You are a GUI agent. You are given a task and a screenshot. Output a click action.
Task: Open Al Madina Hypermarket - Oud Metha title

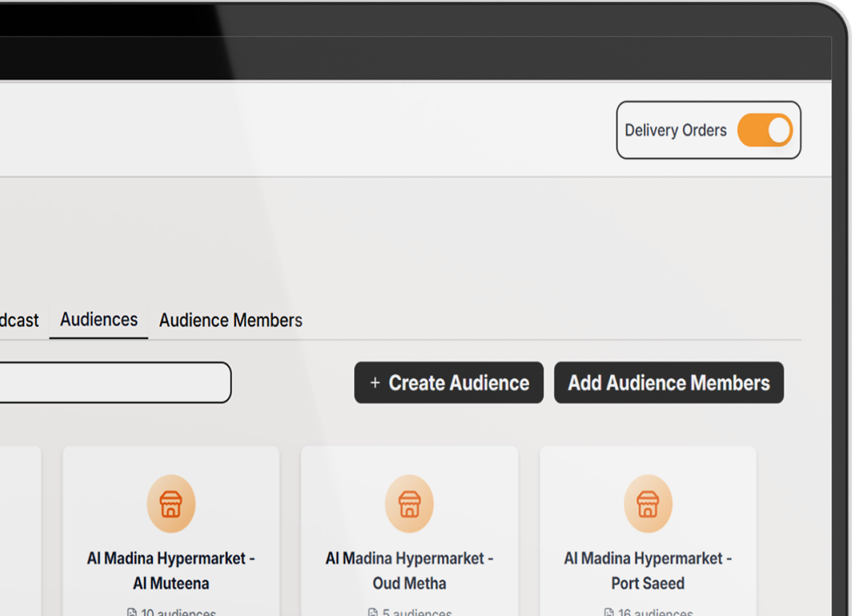click(409, 570)
